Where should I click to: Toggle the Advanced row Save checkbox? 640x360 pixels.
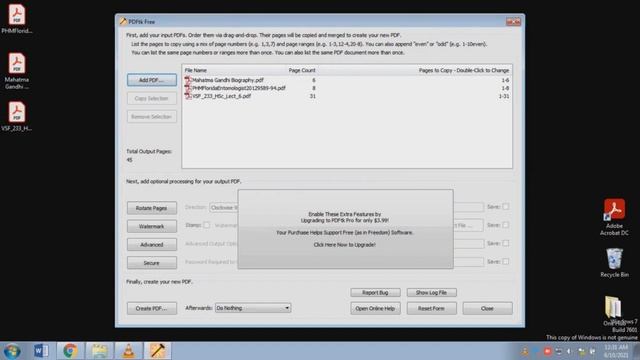click(x=506, y=243)
